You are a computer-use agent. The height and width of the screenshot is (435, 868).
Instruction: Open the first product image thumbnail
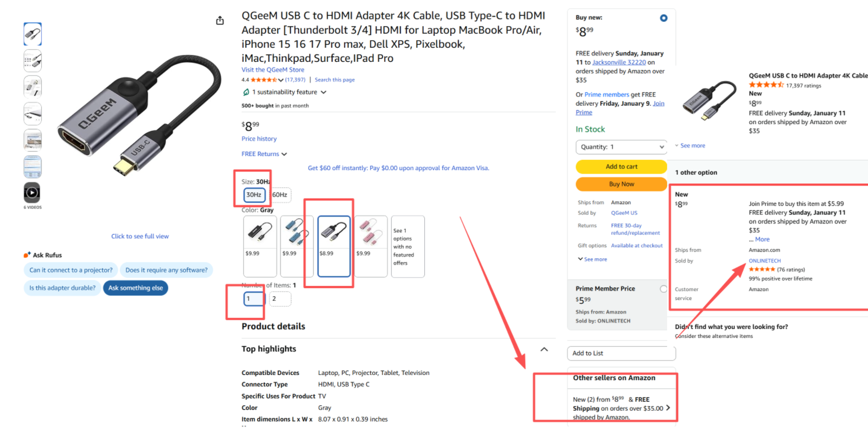tap(33, 34)
